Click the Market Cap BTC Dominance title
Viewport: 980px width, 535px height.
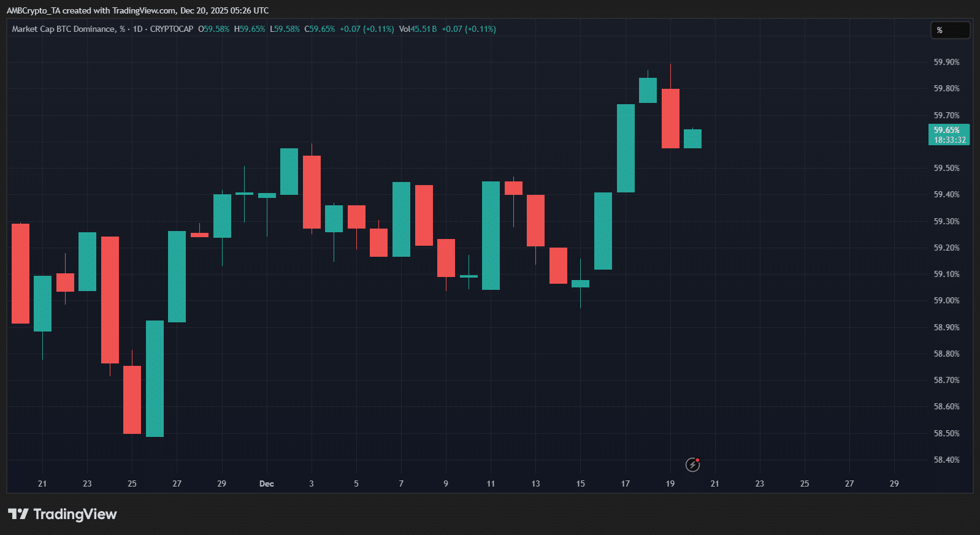pyautogui.click(x=63, y=29)
